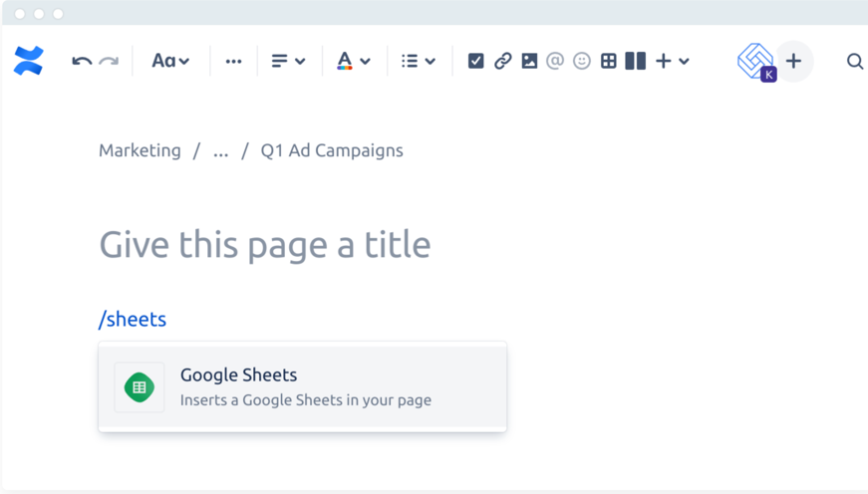Open the text color picker

(x=353, y=62)
